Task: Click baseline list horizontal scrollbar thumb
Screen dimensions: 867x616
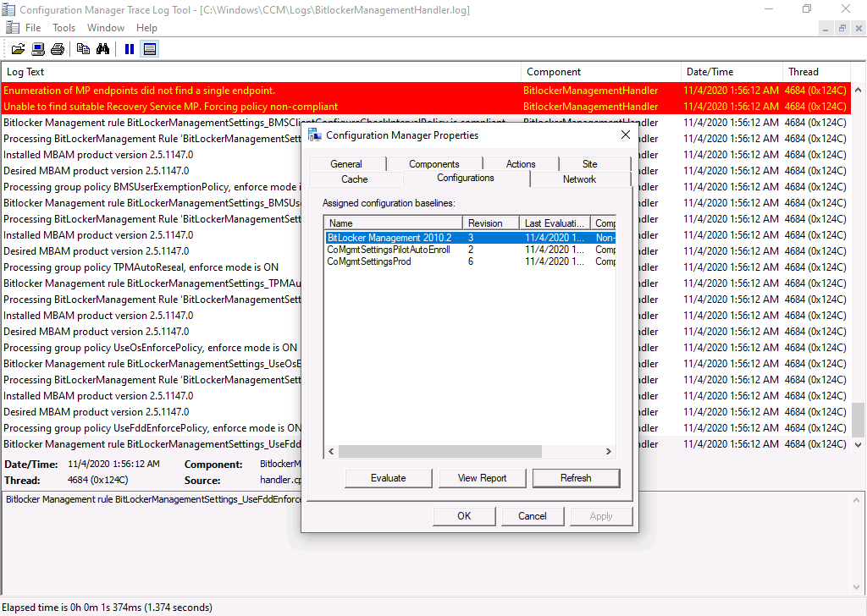Action: [x=440, y=451]
